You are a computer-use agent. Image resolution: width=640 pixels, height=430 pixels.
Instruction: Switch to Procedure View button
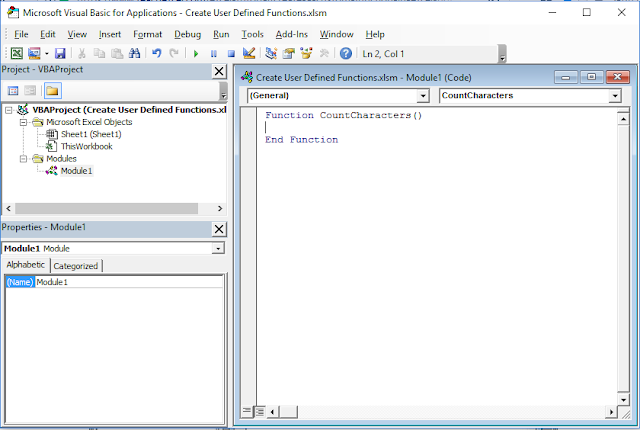(x=247, y=411)
